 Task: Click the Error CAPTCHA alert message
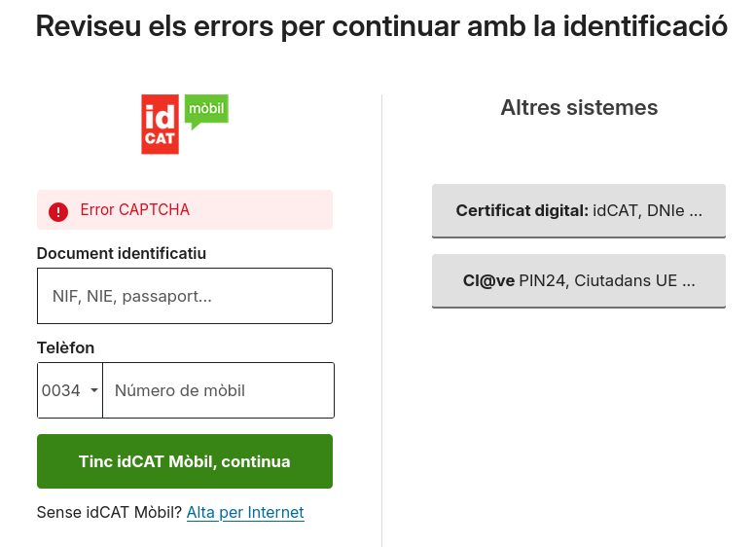[135, 210]
